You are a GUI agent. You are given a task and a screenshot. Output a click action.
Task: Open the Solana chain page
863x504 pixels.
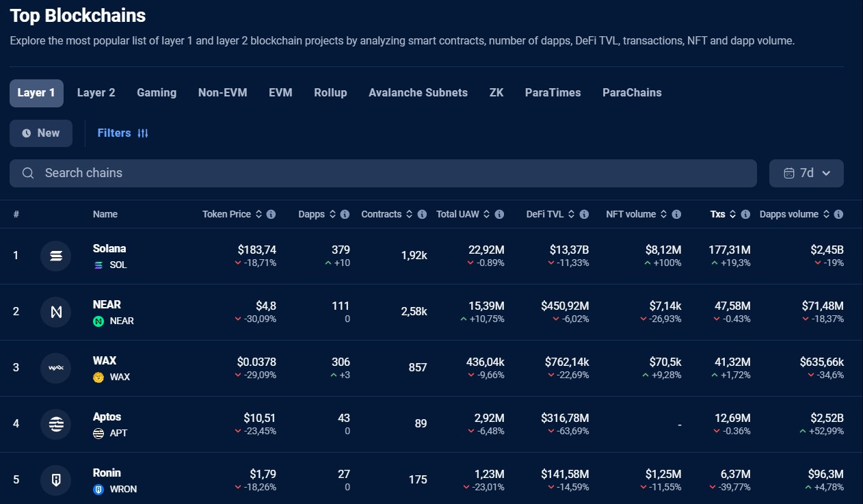point(109,249)
